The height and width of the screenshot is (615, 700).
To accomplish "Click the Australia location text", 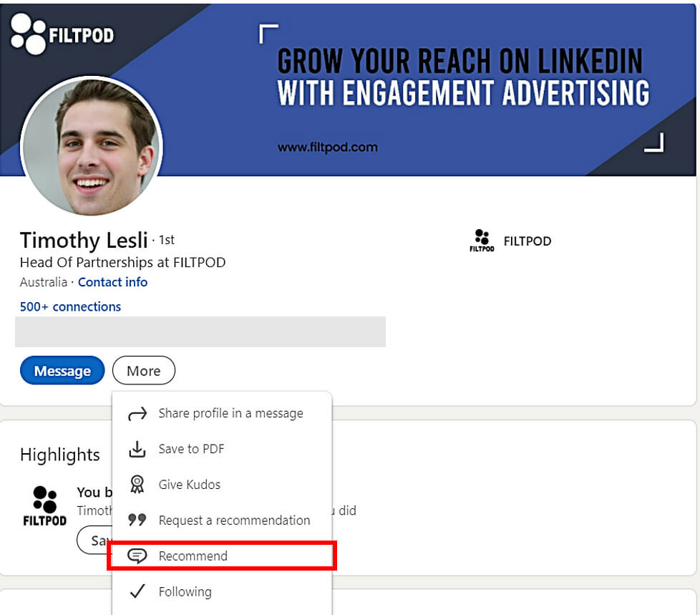I will click(x=44, y=282).
